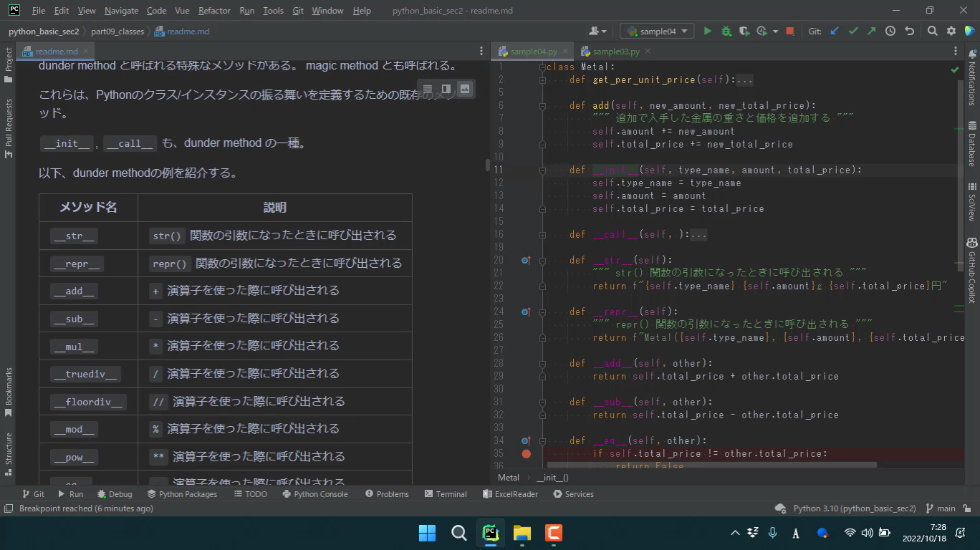
Task: Open the sample04 run configuration dropdown
Action: coord(657,31)
